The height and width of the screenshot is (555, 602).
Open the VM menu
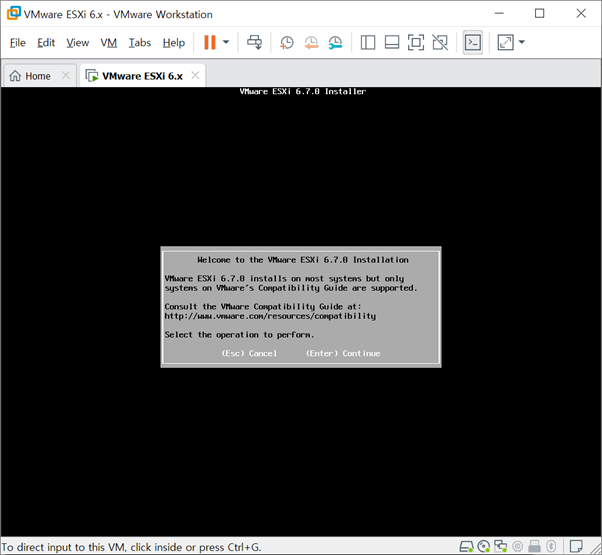pyautogui.click(x=108, y=43)
